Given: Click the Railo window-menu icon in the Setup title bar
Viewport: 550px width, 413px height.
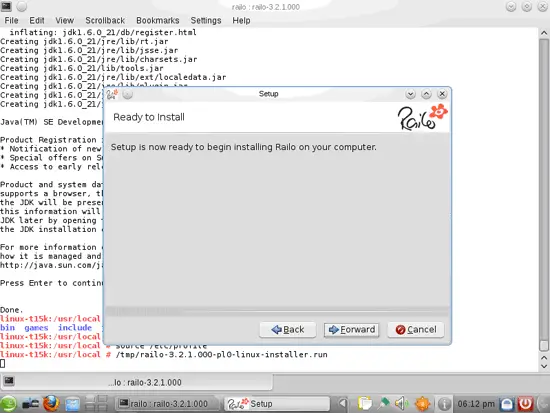Looking at the screenshot, I should click(112, 94).
